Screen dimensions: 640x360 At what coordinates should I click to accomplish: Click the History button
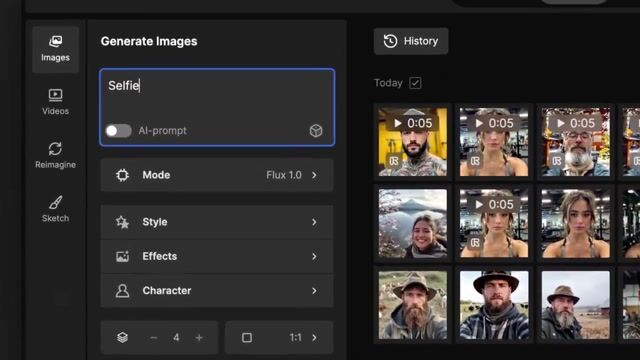click(x=411, y=41)
